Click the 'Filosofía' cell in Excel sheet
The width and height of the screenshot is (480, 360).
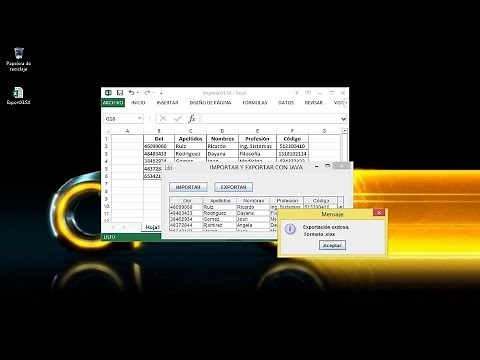coord(257,154)
